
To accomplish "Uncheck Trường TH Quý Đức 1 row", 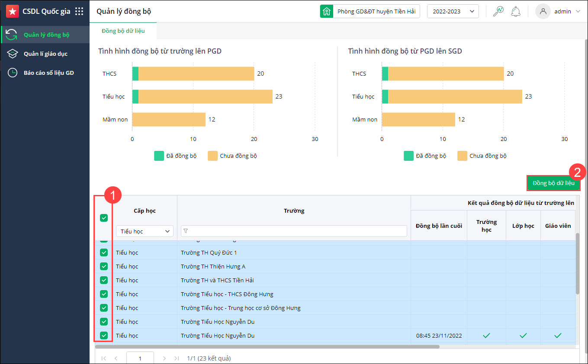I will tap(104, 252).
